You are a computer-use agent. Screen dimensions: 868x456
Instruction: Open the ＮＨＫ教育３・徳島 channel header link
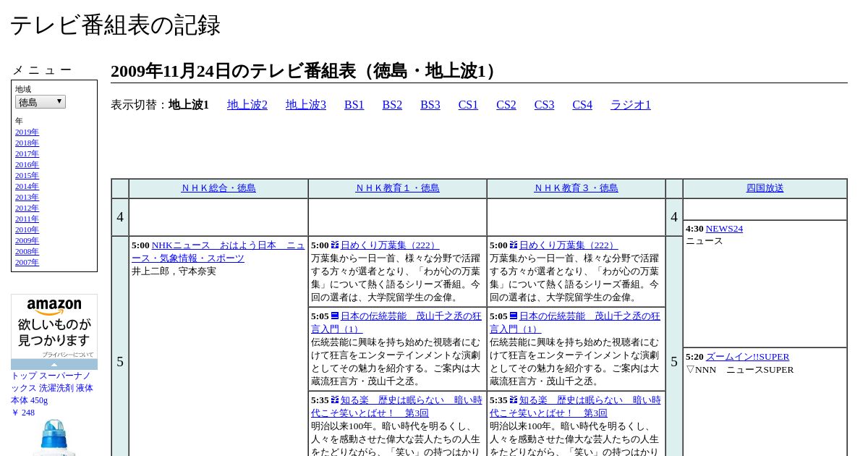tap(576, 188)
